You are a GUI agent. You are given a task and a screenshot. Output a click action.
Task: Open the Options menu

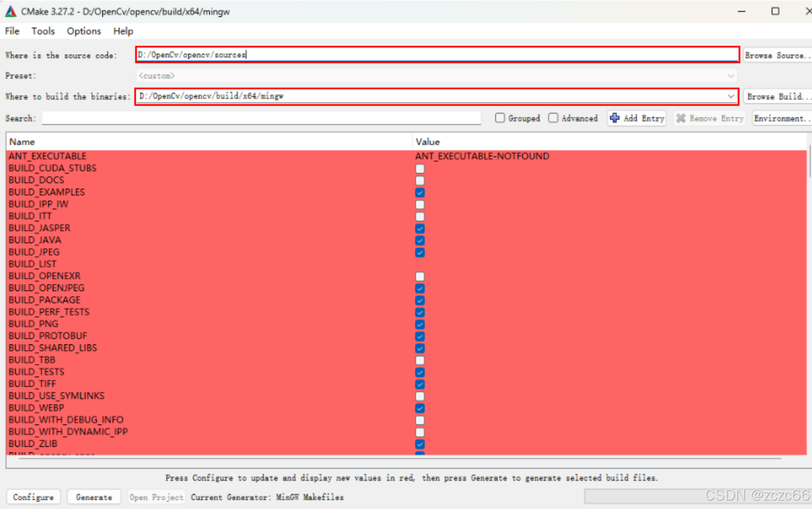pyautogui.click(x=83, y=31)
